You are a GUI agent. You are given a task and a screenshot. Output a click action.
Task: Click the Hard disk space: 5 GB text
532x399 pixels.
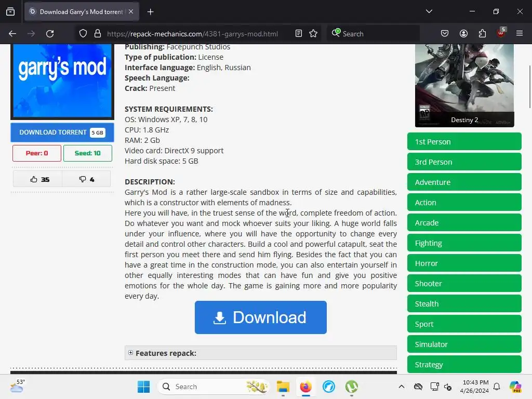162,161
